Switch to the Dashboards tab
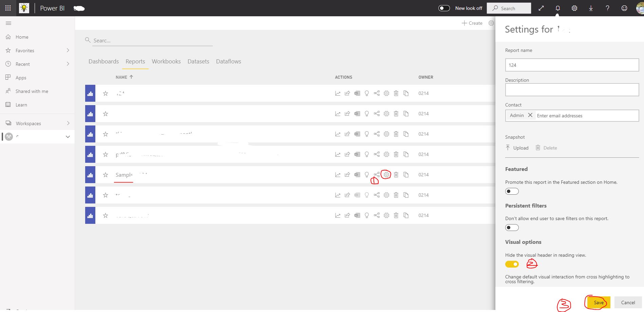Screen dimensions: 644x312 [x=103, y=61]
